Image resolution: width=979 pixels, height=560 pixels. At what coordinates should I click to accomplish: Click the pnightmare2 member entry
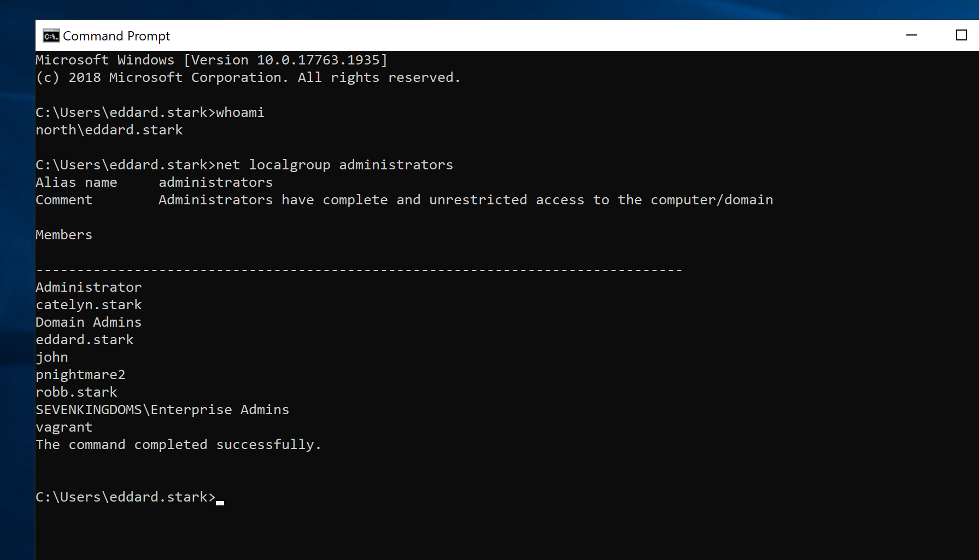pyautogui.click(x=80, y=375)
